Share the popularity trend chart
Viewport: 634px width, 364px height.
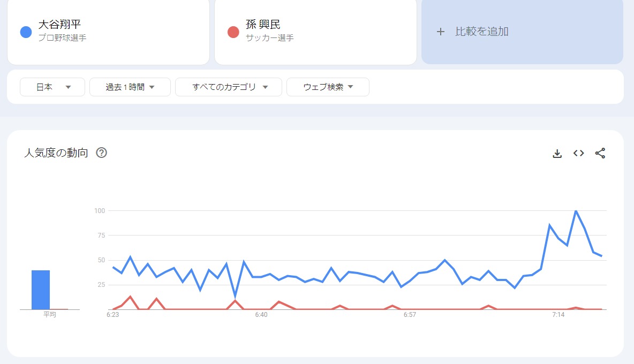tap(600, 153)
